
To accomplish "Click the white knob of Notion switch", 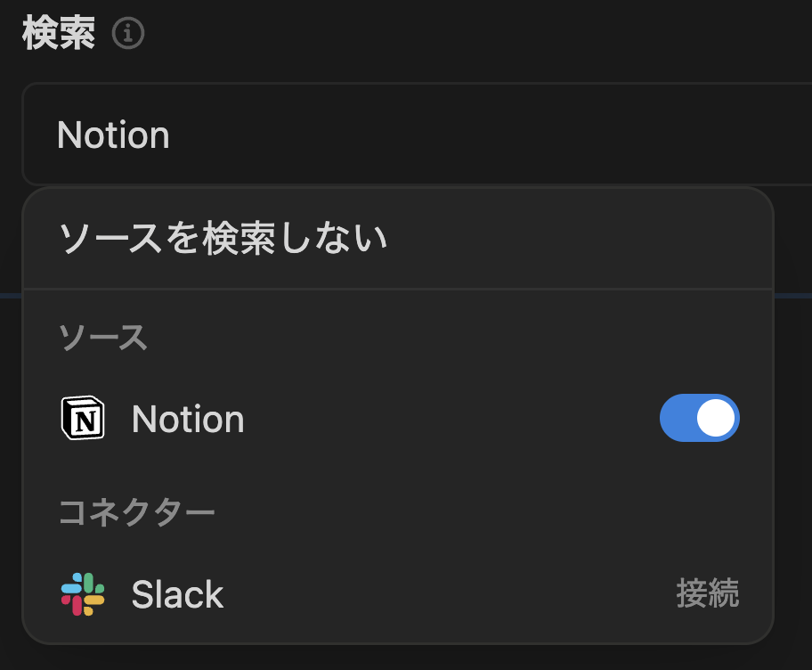I will 716,418.
